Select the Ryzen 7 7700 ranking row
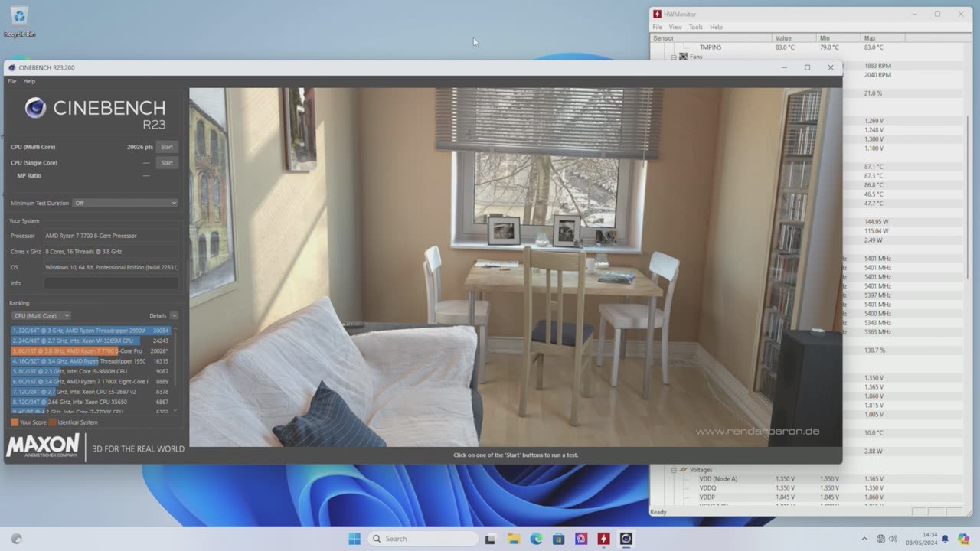This screenshot has height=551, width=980. pyautogui.click(x=90, y=350)
